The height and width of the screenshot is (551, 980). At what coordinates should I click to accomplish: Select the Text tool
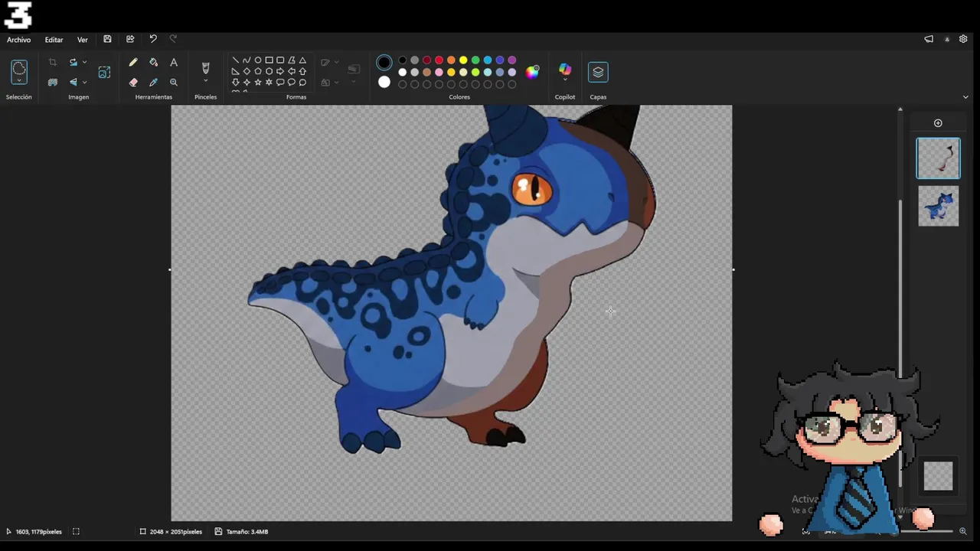point(174,63)
